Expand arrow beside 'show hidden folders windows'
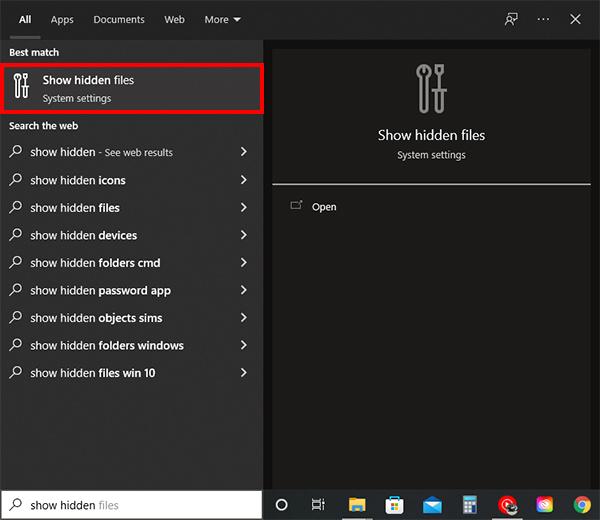 (x=244, y=345)
